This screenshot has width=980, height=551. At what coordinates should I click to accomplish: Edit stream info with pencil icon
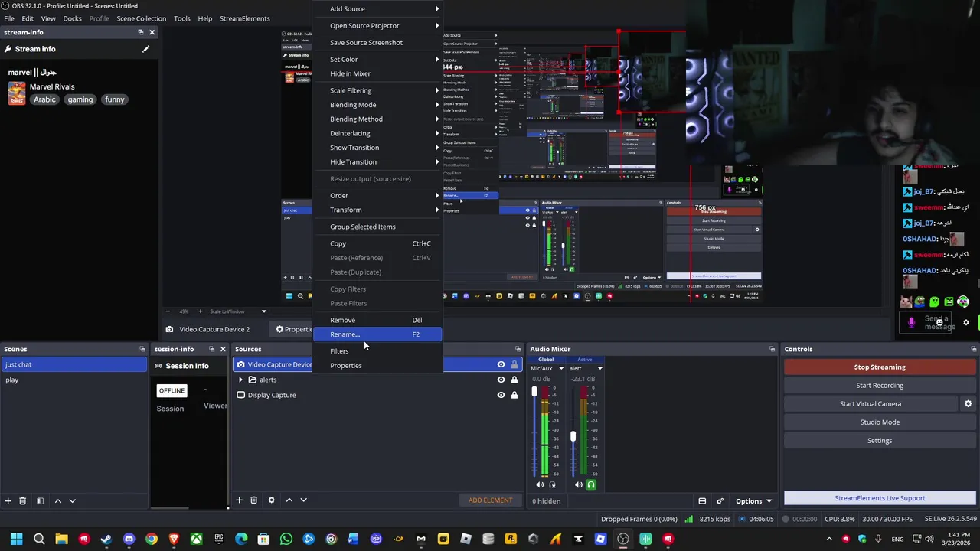[145, 49]
